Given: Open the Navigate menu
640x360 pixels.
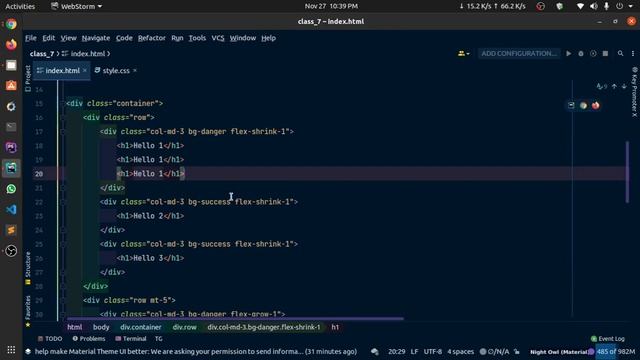Looking at the screenshot, I should (96, 38).
